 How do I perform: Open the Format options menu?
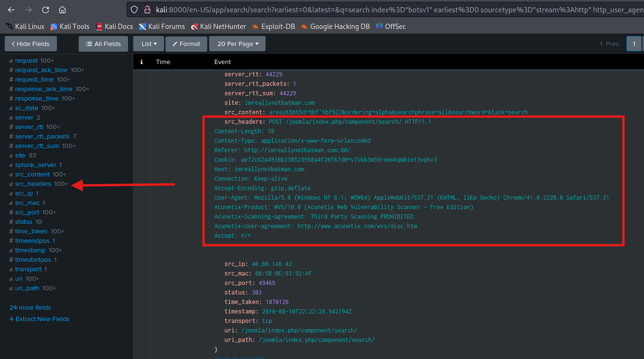click(186, 44)
